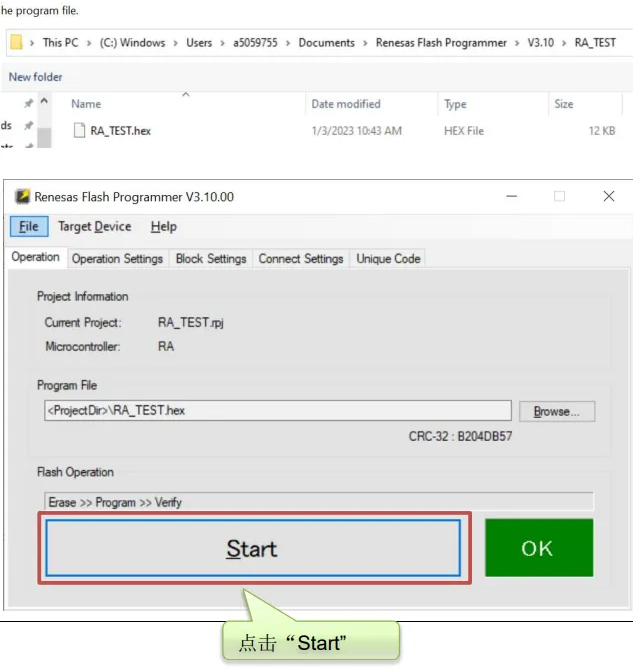The image size is (633, 669).
Task: Go to a5059755 folder in breadcrumb
Action: [255, 43]
